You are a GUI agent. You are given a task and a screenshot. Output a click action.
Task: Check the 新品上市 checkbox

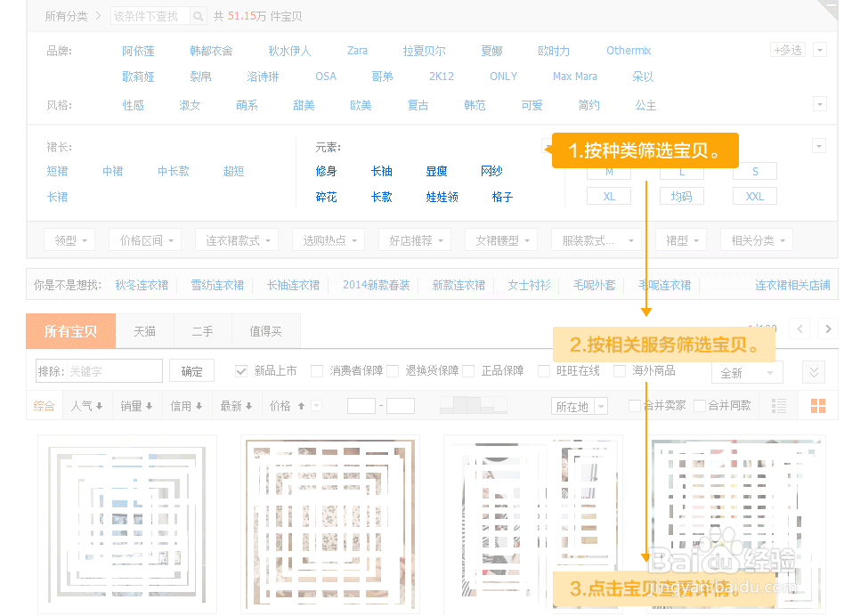pyautogui.click(x=241, y=371)
